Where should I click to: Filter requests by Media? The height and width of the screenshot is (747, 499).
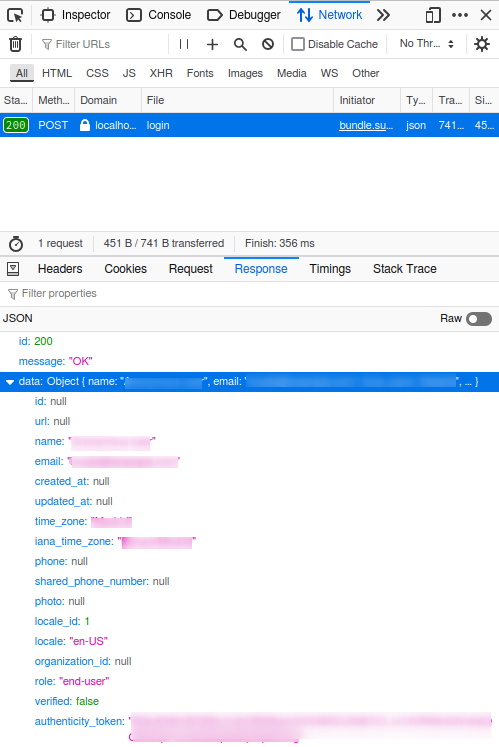[292, 73]
